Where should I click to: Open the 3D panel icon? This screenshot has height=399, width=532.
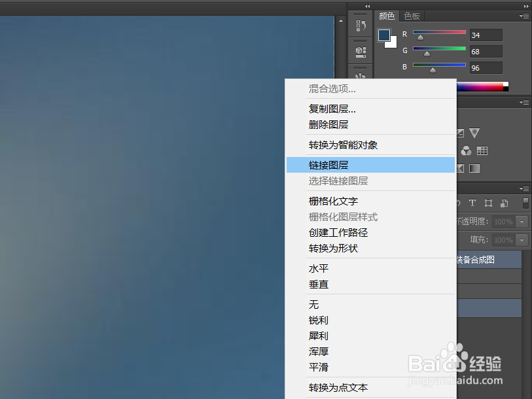361,52
